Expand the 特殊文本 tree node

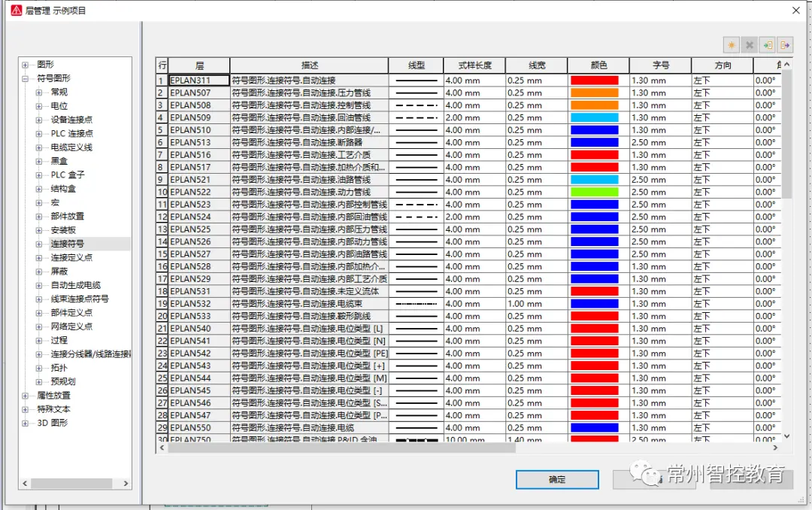tap(25, 409)
